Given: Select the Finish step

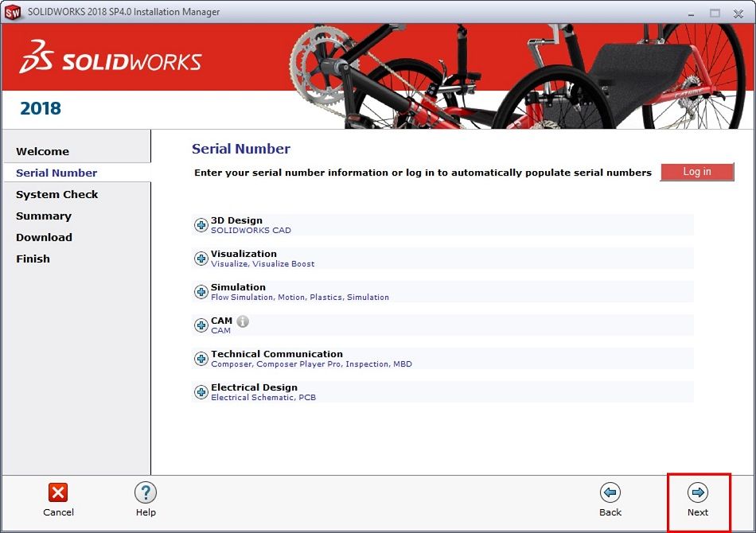Looking at the screenshot, I should (33, 259).
